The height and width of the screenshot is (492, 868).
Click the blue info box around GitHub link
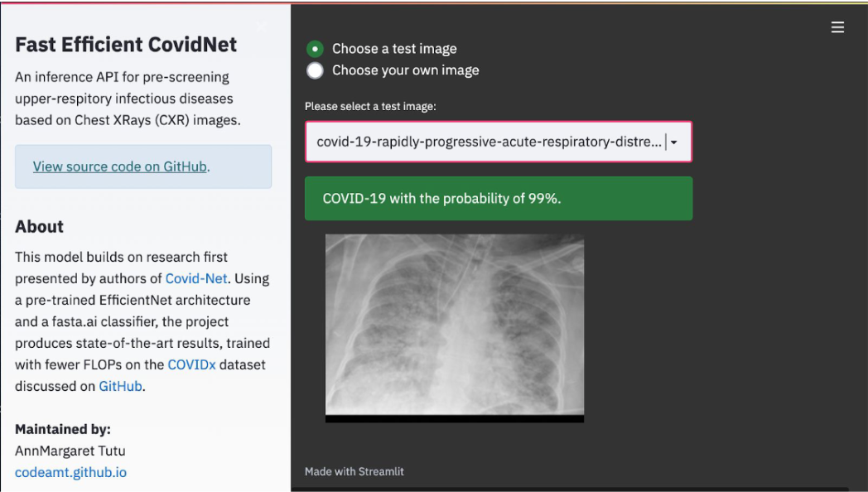(143, 166)
